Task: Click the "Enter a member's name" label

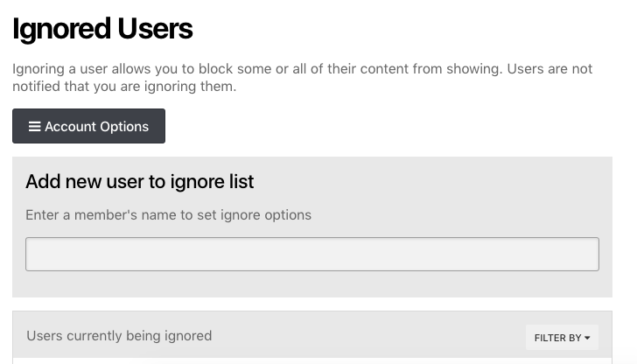Action: (168, 214)
